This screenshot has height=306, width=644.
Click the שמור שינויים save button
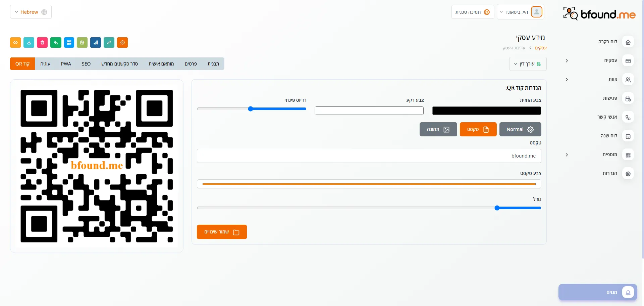point(222,232)
